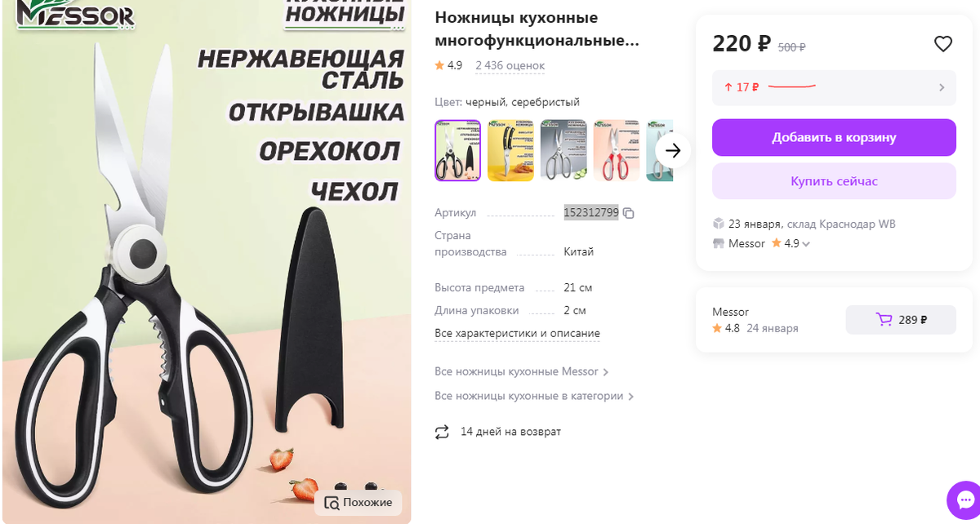
Task: Select red-handled scissors variant thumbnail
Action: pos(617,150)
